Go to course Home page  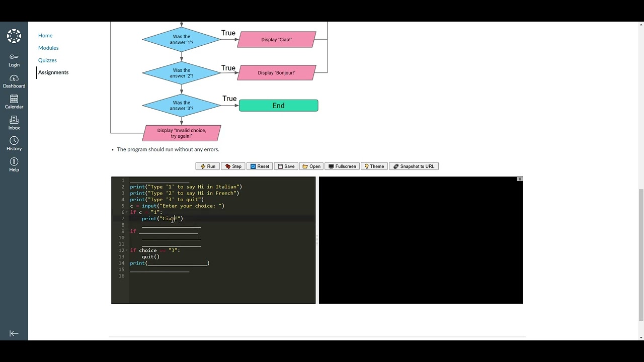click(45, 36)
